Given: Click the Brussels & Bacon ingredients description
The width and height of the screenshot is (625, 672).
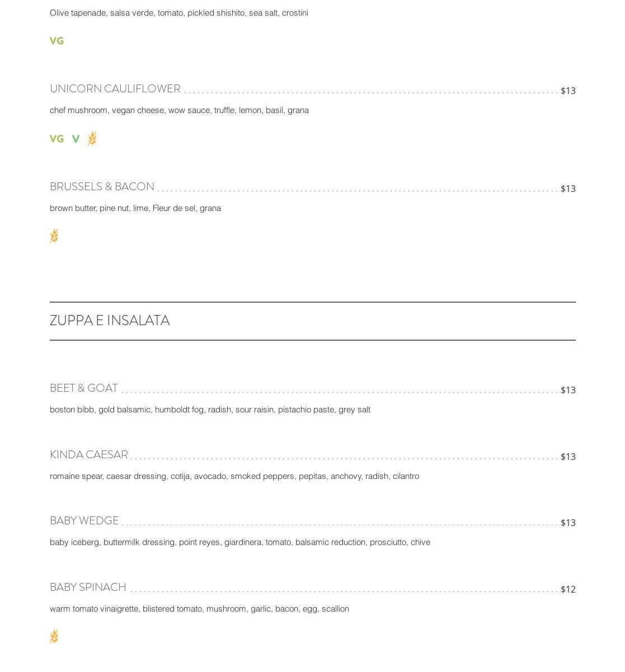Looking at the screenshot, I should 135,208.
